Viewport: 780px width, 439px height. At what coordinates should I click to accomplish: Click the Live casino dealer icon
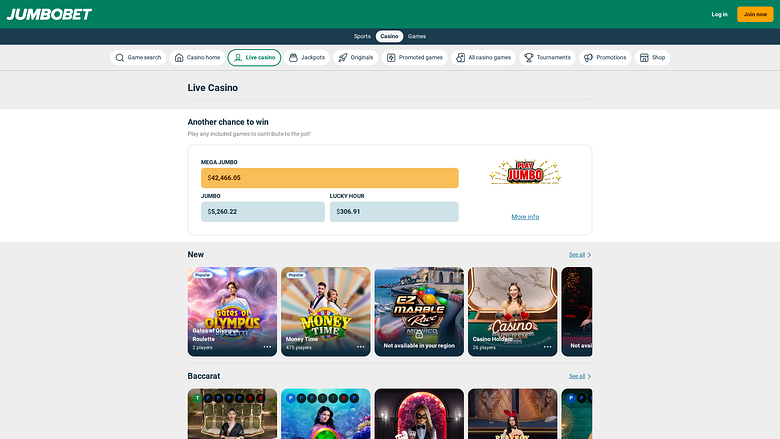(x=238, y=58)
